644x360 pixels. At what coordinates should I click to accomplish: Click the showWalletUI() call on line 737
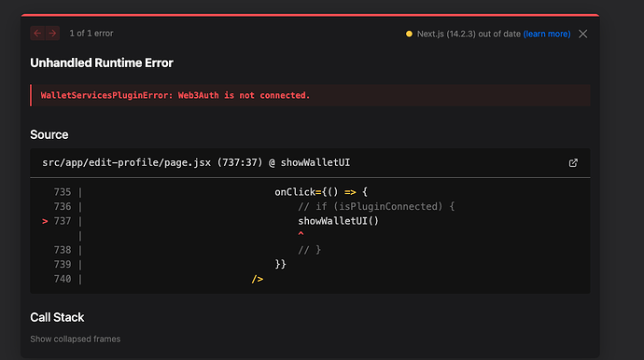pos(338,221)
